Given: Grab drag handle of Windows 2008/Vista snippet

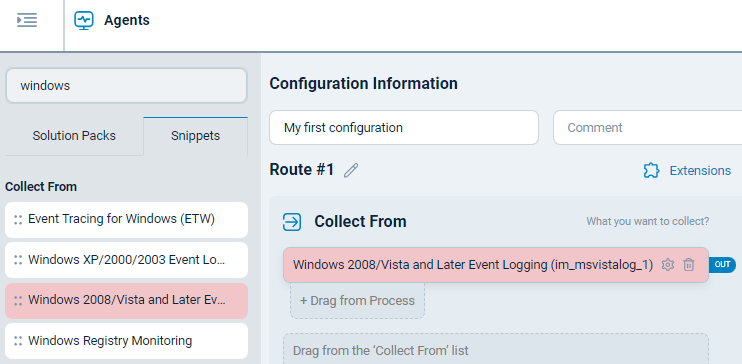Looking at the screenshot, I should click(18, 301).
